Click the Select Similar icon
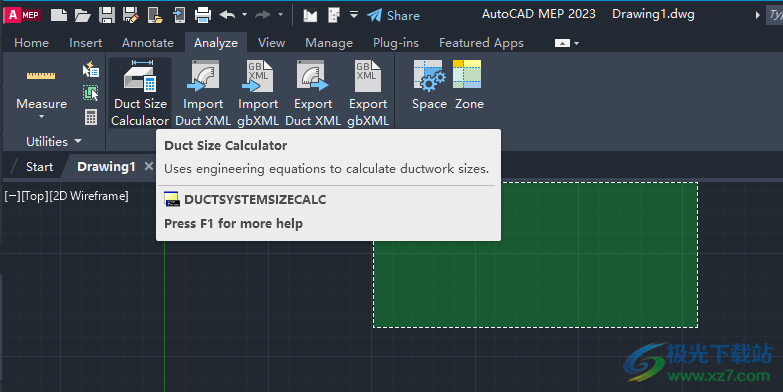783x392 pixels. click(x=91, y=93)
